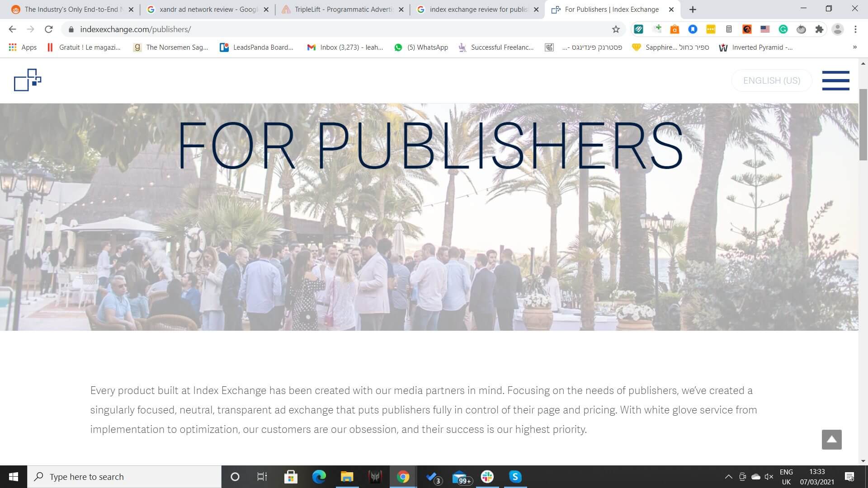This screenshot has height=488, width=868.
Task: Open the Chrome three-dot menu
Action: 855,29
